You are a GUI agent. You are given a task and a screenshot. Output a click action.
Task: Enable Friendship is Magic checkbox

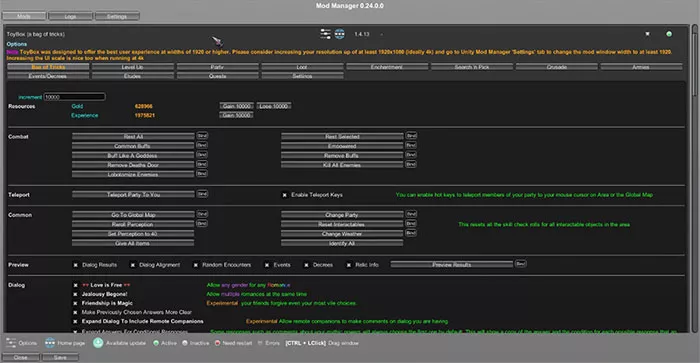(75, 303)
